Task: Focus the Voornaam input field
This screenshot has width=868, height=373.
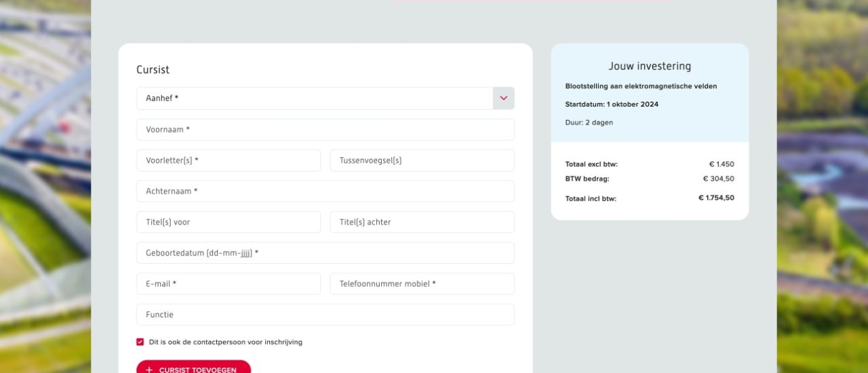Action: pos(325,130)
